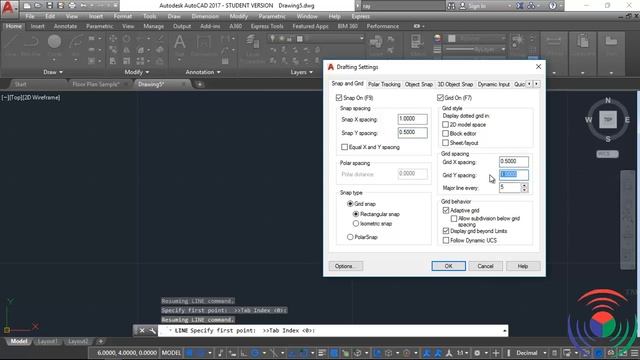Check Allow subdivision below grid spacing
Image resolution: width=640 pixels, height=360 pixels.
point(454,219)
